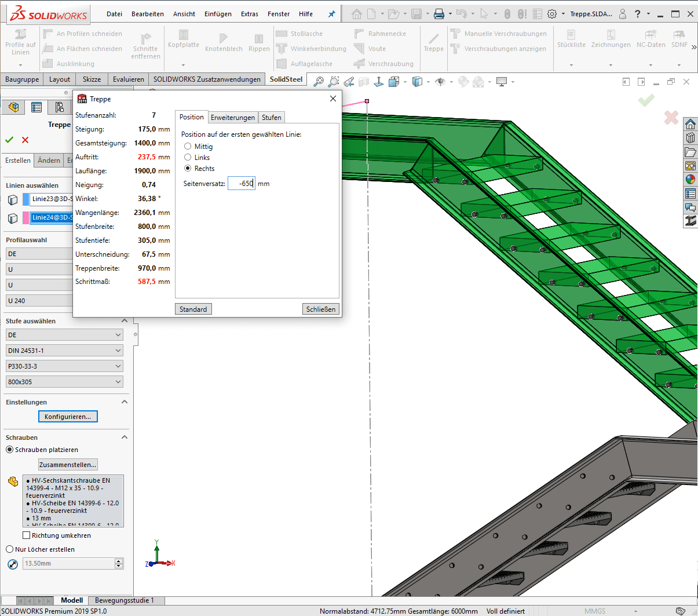
Task: Click the green confirm checkmark in viewport corner
Action: 646,101
